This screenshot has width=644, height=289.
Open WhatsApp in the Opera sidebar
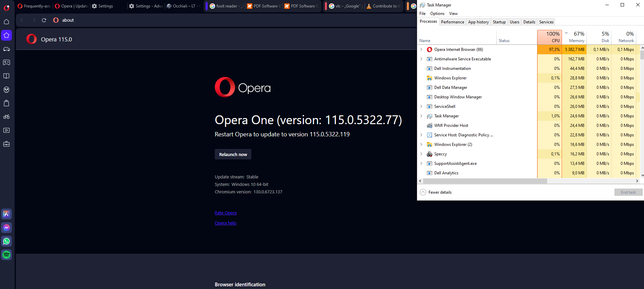(x=6, y=241)
